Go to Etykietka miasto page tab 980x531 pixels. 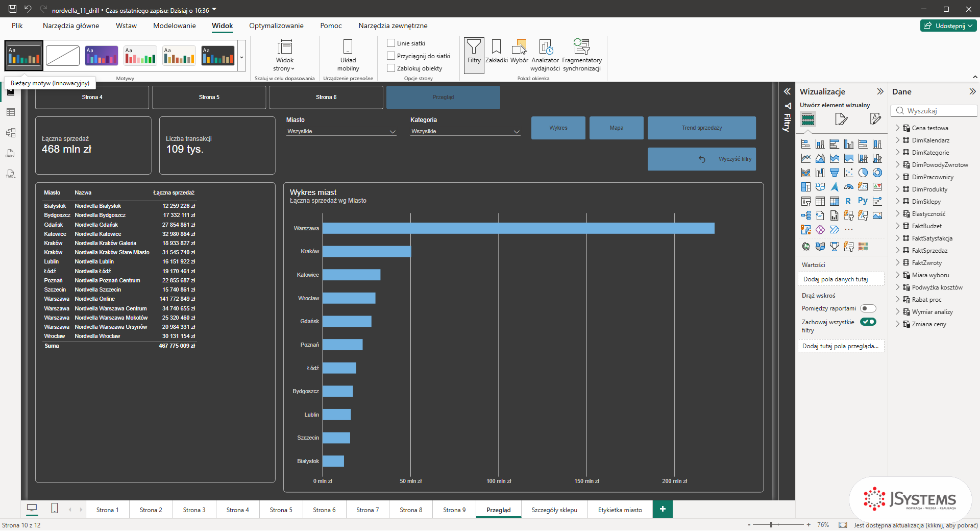tap(620, 510)
